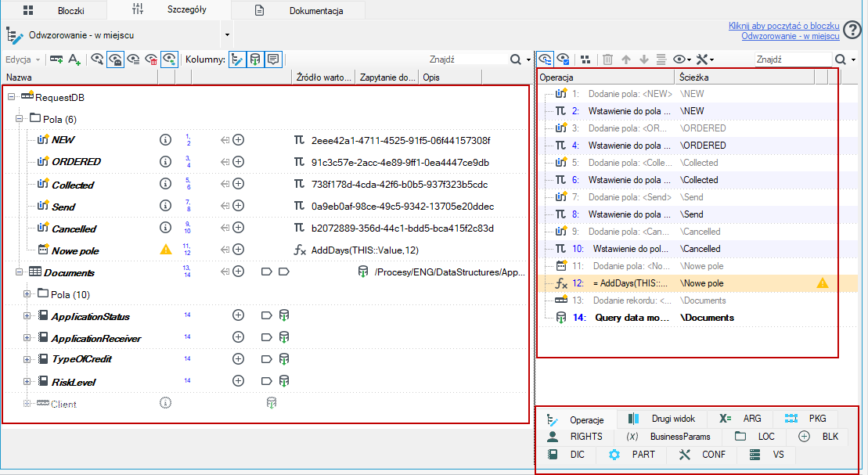The image size is (868, 475).
Task: Open the Drugi widok tab
Action: point(662,419)
